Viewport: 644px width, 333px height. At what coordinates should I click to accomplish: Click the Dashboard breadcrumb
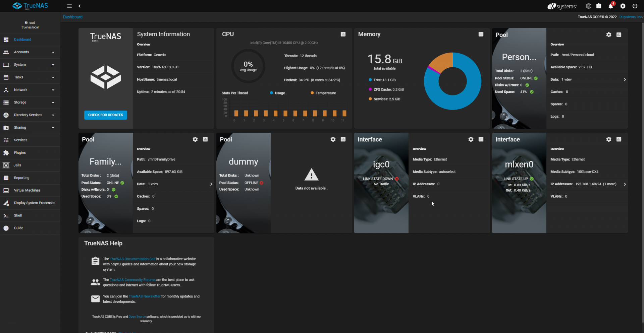pyautogui.click(x=73, y=17)
